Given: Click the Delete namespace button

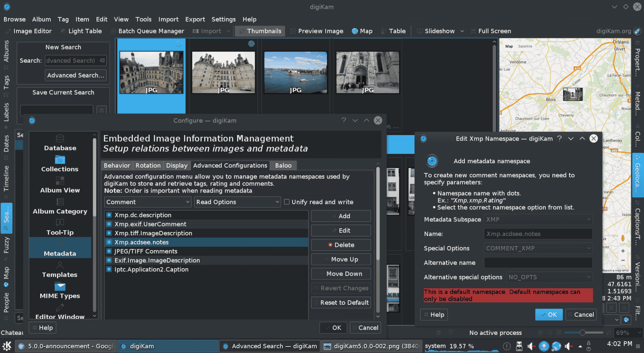Looking at the screenshot, I should [x=341, y=245].
